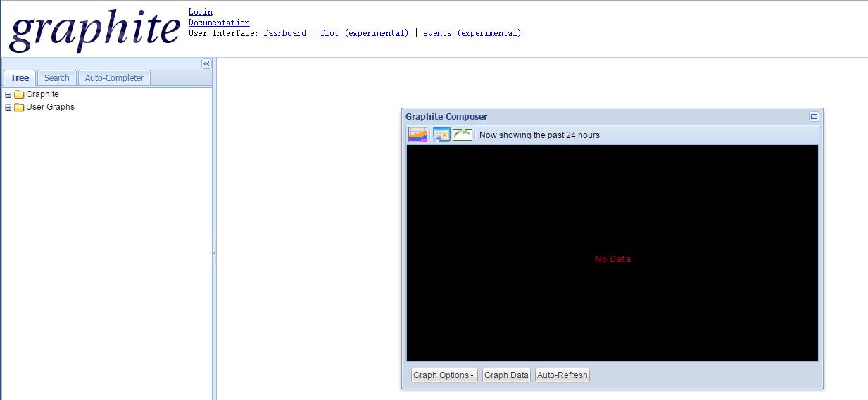Viewport: 868px width, 400px height.
Task: Open the Graph Options dropdown menu
Action: pos(444,375)
